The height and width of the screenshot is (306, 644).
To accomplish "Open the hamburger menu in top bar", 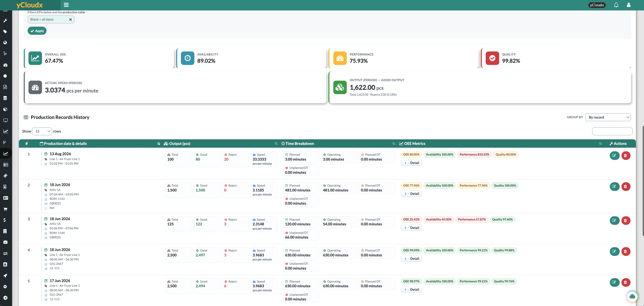I will [x=66, y=5].
